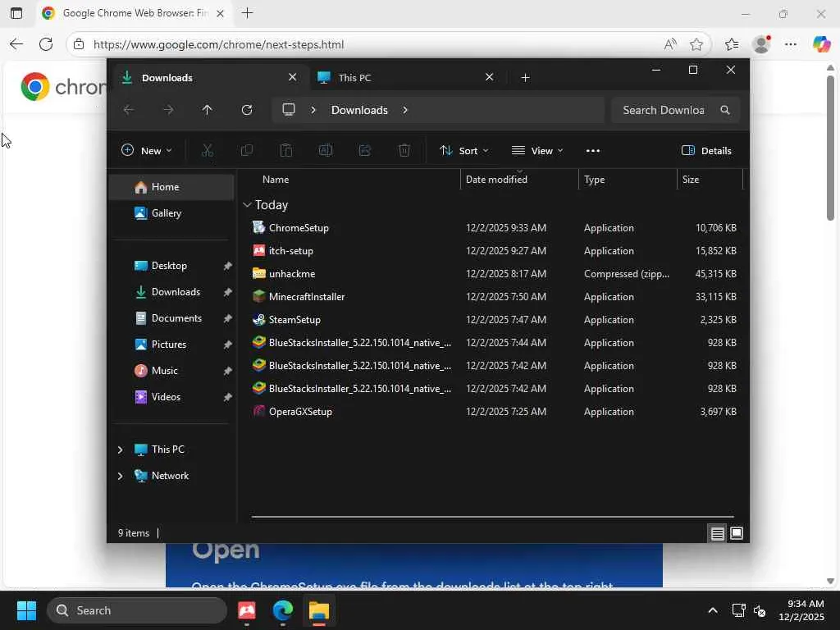Open a new Edge browser tab
This screenshot has height=630, width=840.
(x=248, y=13)
